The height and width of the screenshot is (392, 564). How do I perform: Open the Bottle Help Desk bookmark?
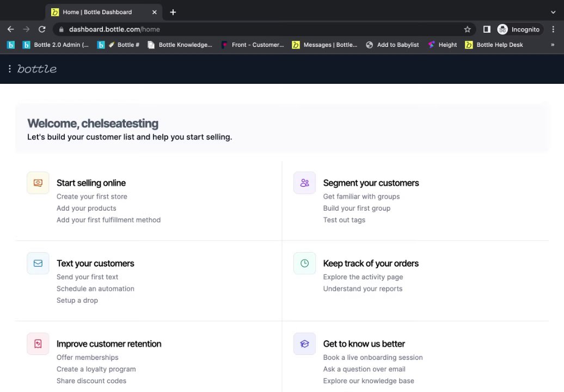[x=494, y=45]
